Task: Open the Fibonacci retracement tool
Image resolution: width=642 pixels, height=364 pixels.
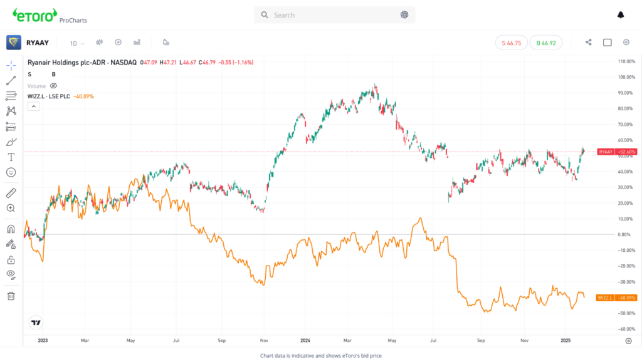Action: point(11,96)
